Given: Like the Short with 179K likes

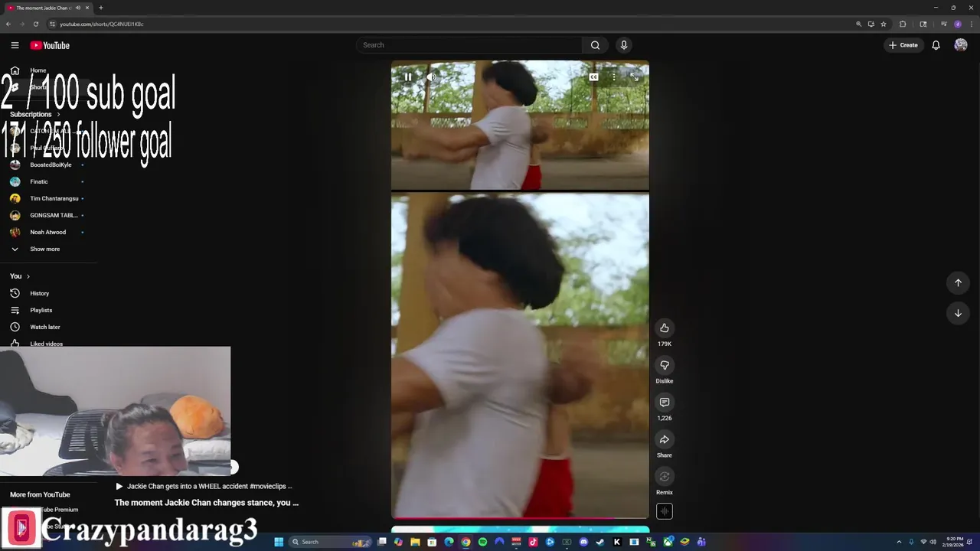Looking at the screenshot, I should coord(665,328).
